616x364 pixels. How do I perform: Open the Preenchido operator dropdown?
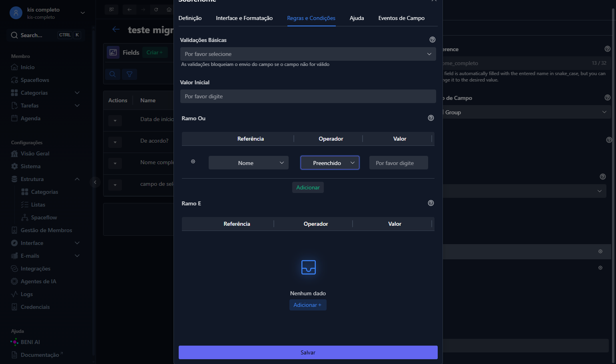[330, 163]
